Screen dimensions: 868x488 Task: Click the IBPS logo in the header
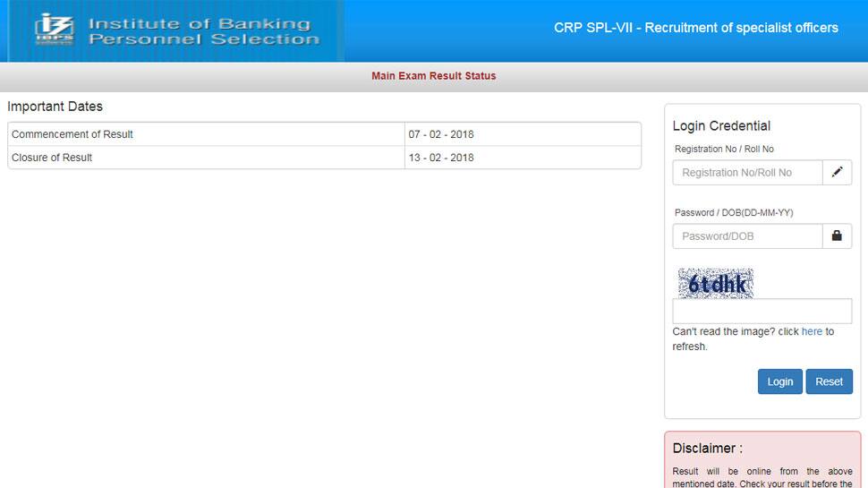(x=55, y=30)
